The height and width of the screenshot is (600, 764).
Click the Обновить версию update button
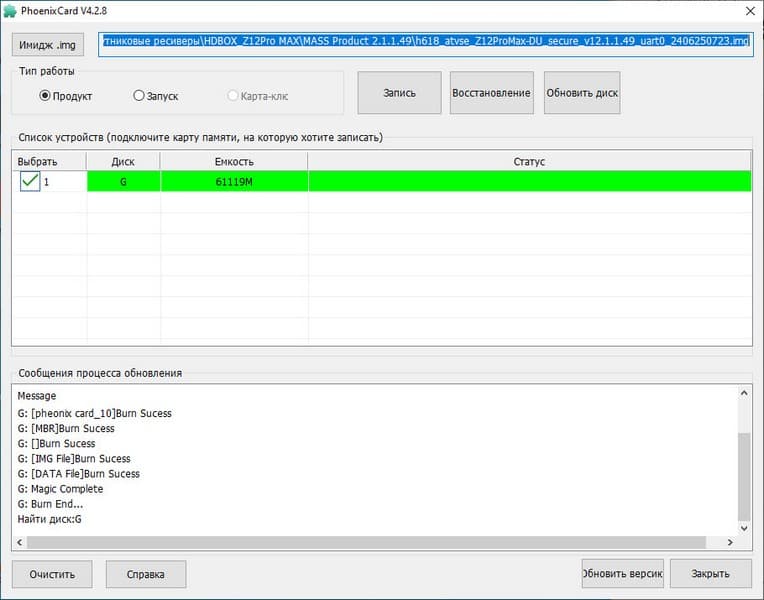click(623, 574)
